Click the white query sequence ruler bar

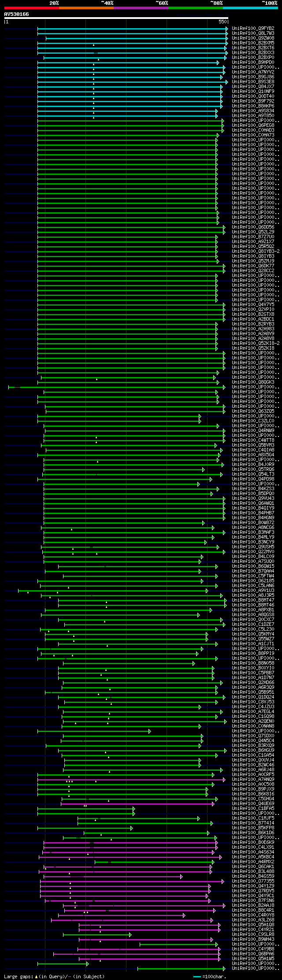[116, 18]
